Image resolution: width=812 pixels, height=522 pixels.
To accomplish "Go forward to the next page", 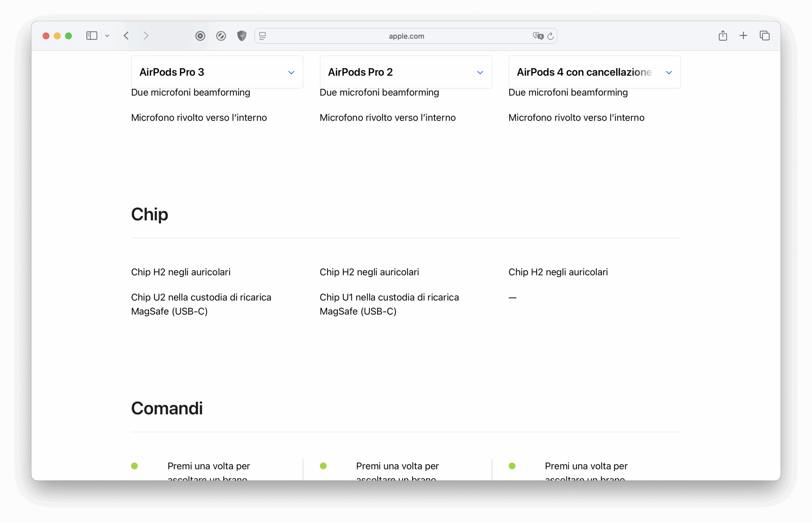I will 146,35.
